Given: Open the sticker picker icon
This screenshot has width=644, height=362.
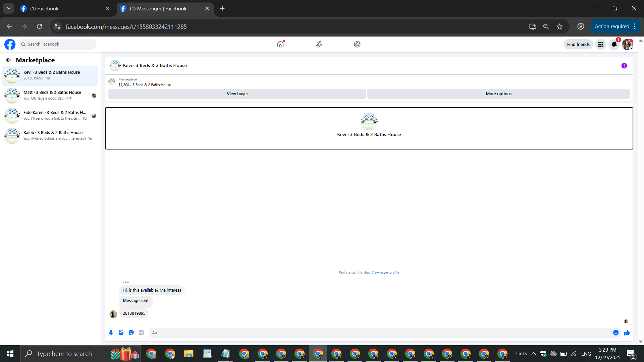Looking at the screenshot, I should [131, 333].
